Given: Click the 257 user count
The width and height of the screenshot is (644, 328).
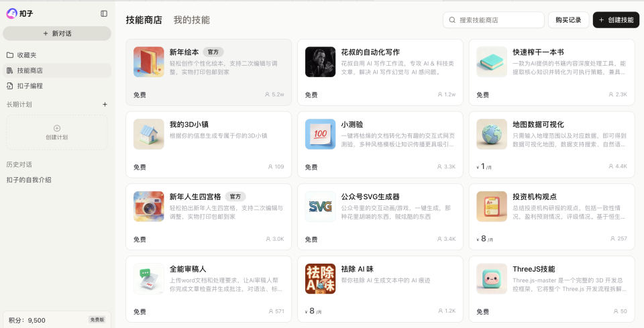Looking at the screenshot, I should point(619,239).
